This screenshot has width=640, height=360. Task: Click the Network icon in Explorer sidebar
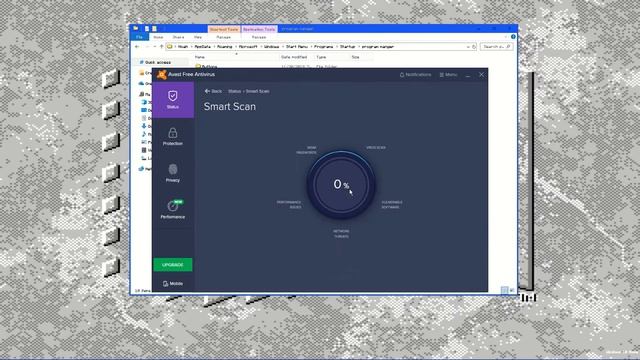142,169
